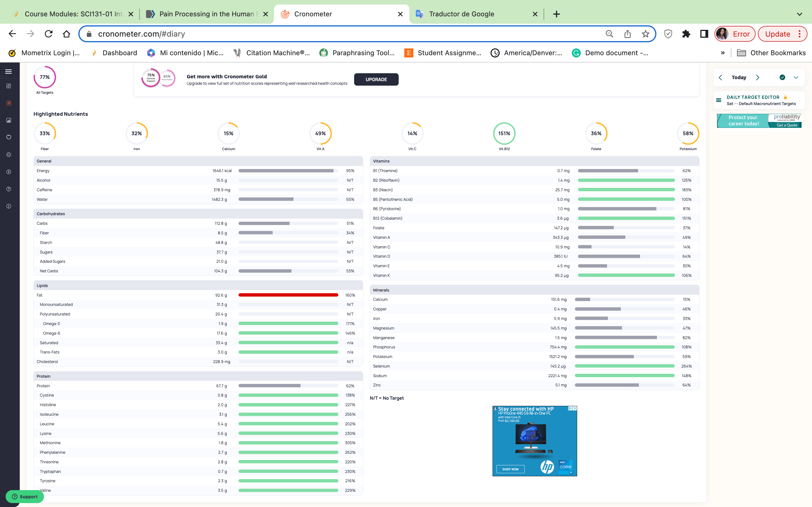Open the Foods apple icon in sidebar
This screenshot has height=507, width=812.
[9, 137]
